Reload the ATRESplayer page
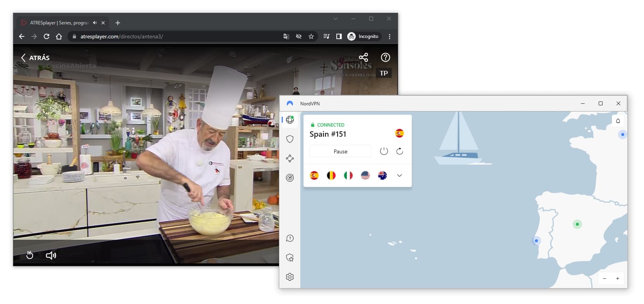 point(46,36)
